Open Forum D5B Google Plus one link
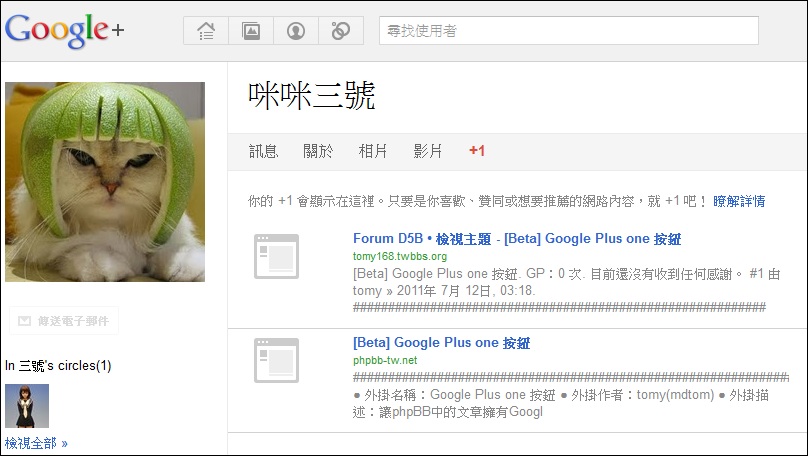 pyautogui.click(x=517, y=239)
